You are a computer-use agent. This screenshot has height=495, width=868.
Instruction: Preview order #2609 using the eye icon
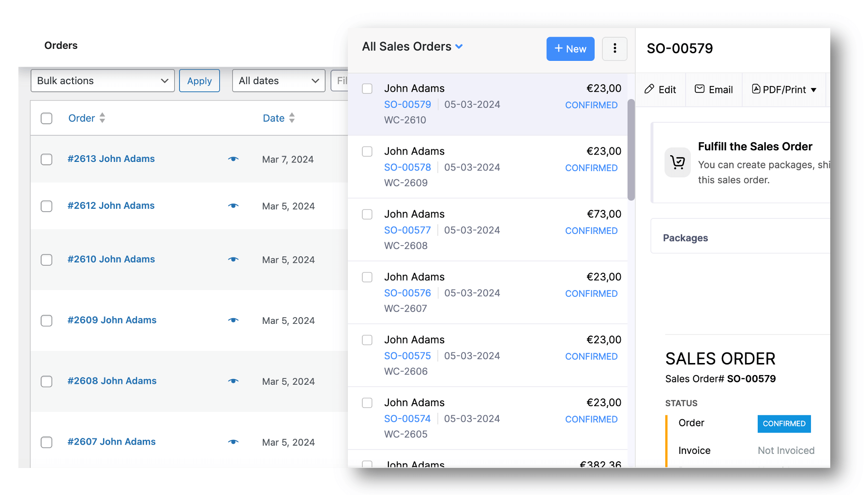click(233, 320)
